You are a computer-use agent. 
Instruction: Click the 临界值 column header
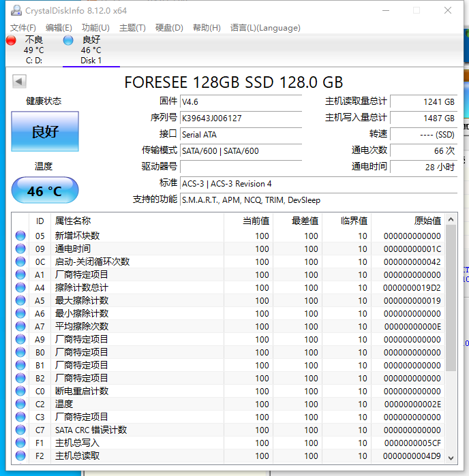pos(347,221)
